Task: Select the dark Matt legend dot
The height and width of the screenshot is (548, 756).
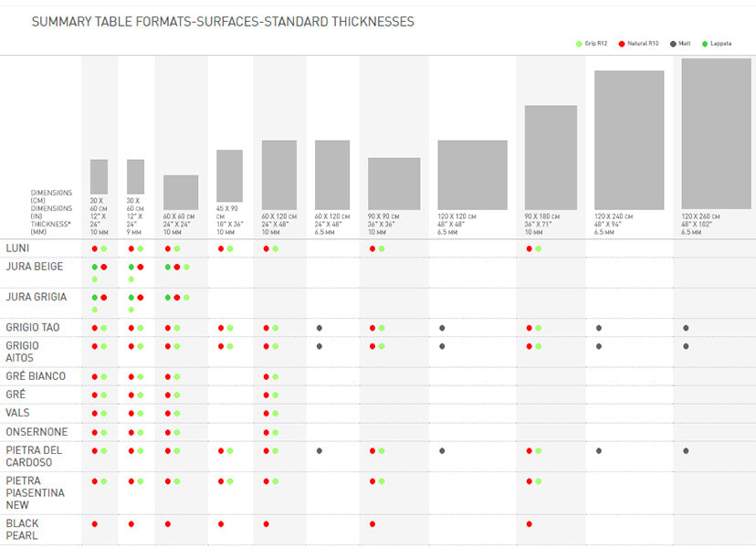Action: (x=673, y=43)
